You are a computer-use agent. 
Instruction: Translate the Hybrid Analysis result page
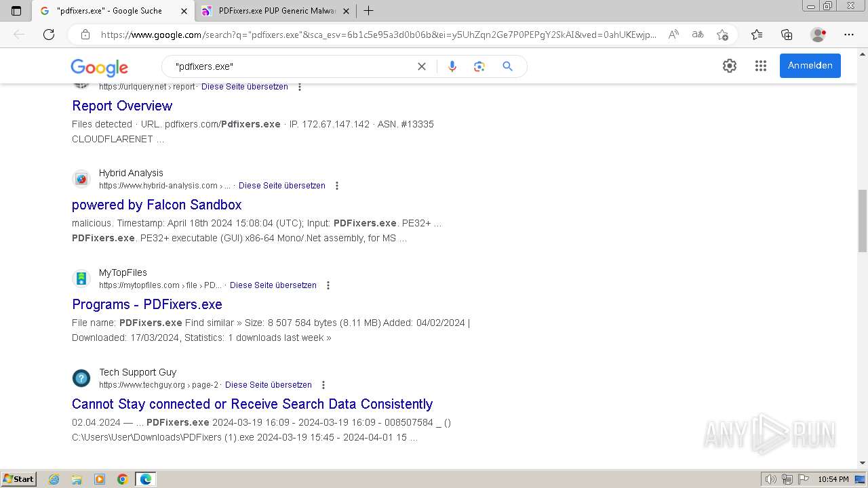pyautogui.click(x=282, y=186)
